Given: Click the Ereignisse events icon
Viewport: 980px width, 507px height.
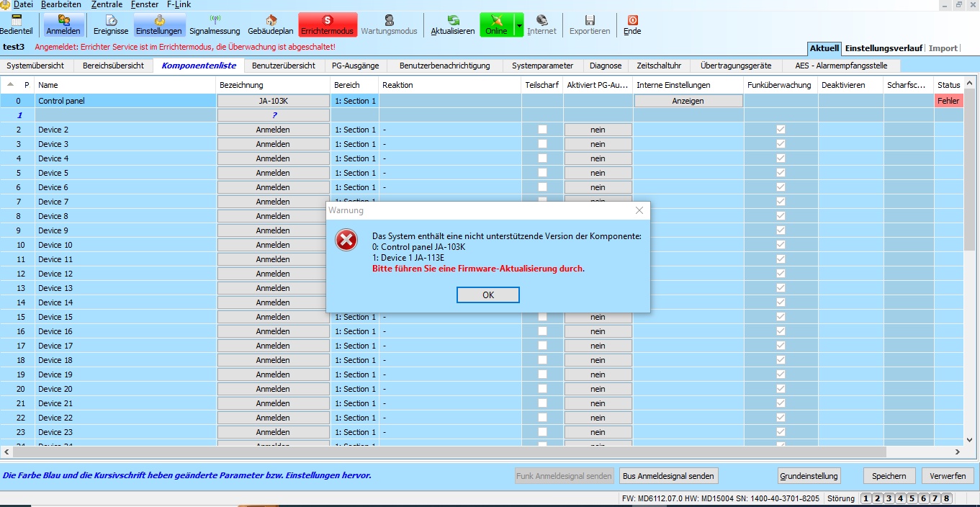Looking at the screenshot, I should 111,24.
